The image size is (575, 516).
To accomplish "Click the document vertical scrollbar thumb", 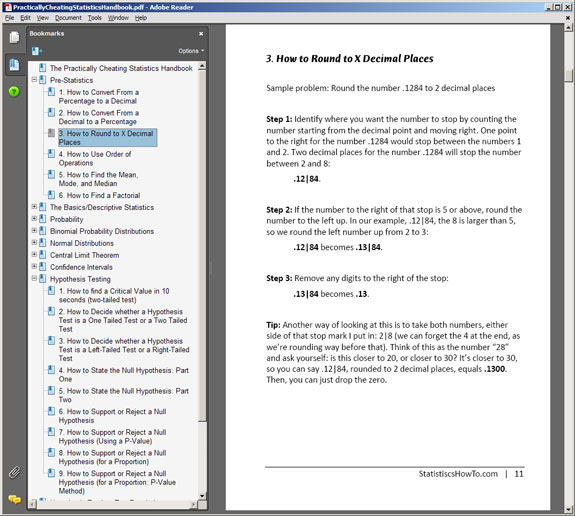I will tap(569, 76).
